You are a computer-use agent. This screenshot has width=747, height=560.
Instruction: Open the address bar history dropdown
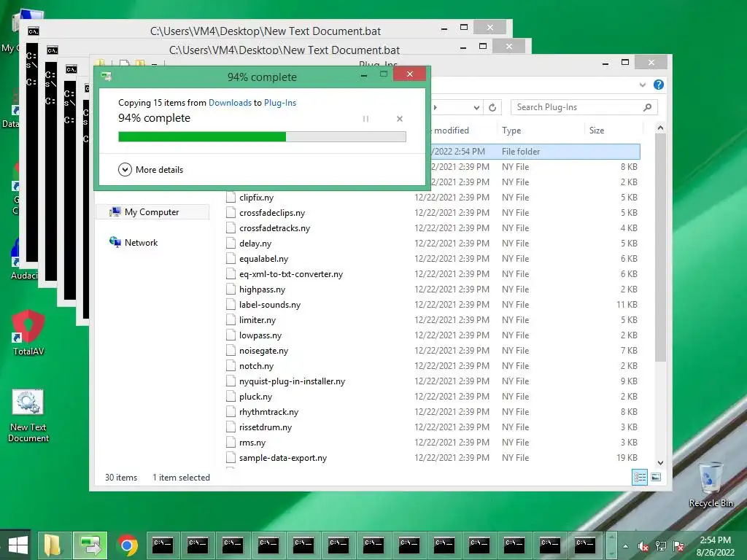click(x=476, y=108)
